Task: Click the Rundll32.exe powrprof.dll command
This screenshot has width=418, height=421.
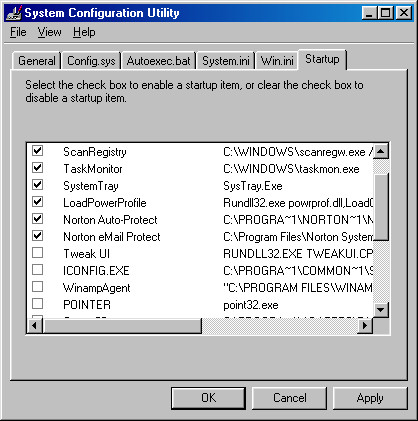Action: [298, 203]
